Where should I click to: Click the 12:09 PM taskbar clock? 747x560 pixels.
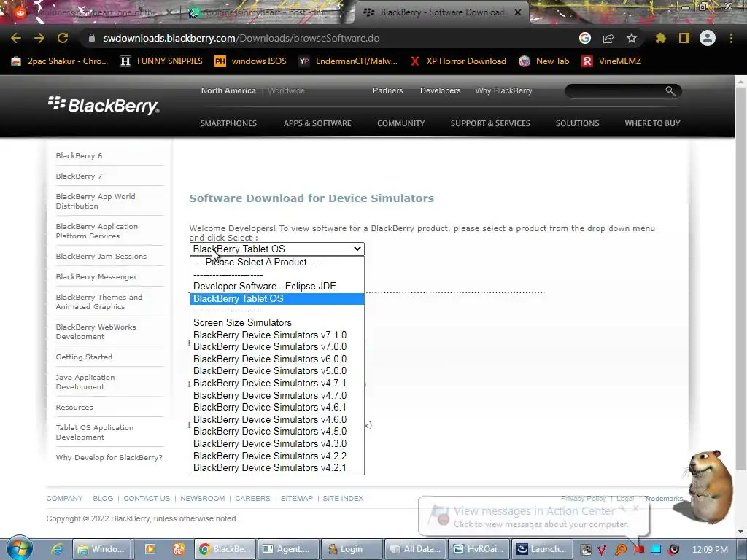click(710, 549)
